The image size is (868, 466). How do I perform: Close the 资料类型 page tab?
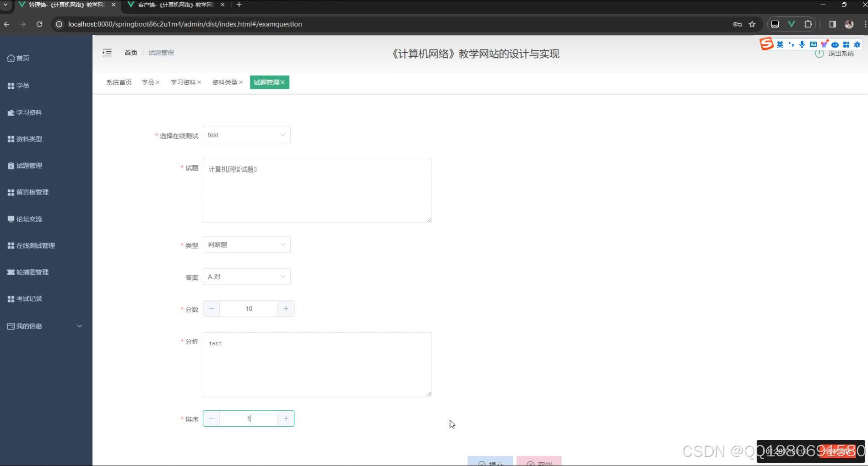coord(241,82)
